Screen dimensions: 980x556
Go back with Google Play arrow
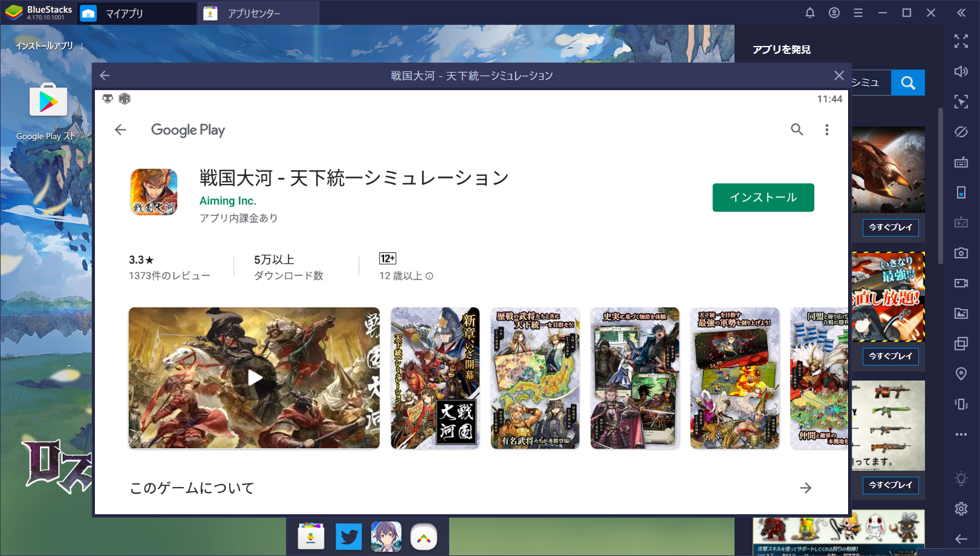pos(120,129)
